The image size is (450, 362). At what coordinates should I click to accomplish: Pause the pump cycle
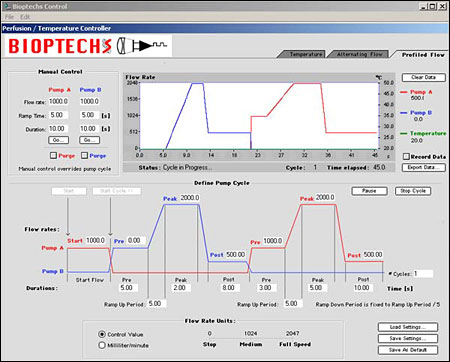369,191
